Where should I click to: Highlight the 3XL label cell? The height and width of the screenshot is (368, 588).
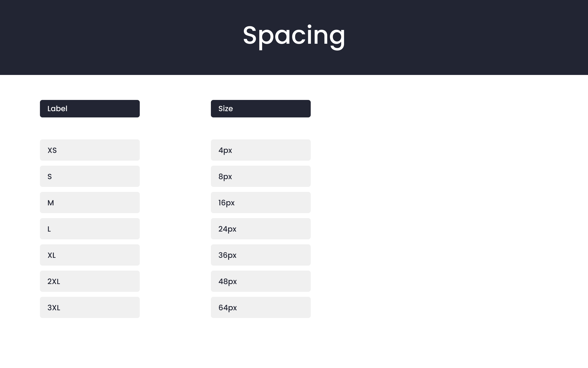90,308
